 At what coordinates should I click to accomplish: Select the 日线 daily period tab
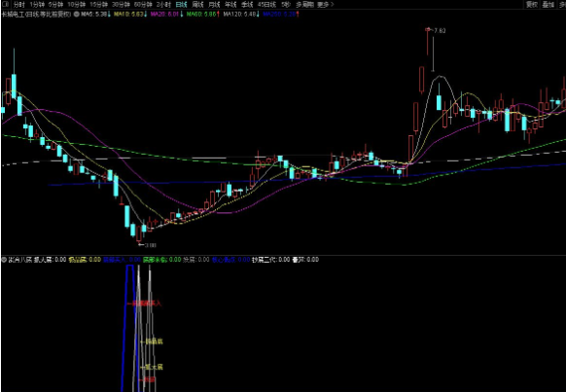[x=182, y=5]
